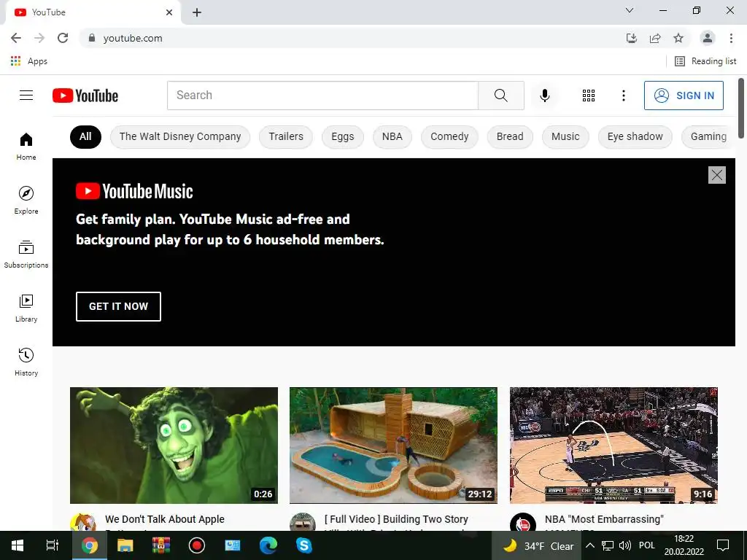747x560 pixels.
Task: Click the 34°F Clear weather widget
Action: 537,545
